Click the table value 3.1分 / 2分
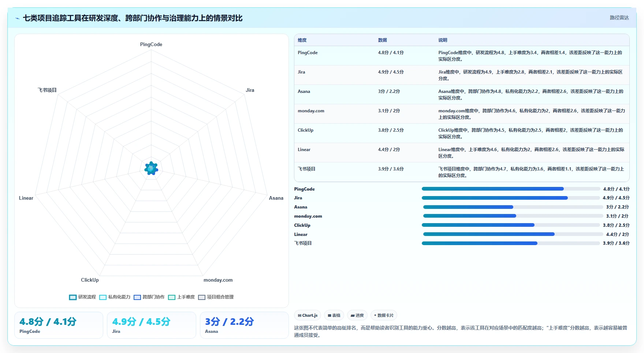The height and width of the screenshot is (353, 644). (x=389, y=111)
